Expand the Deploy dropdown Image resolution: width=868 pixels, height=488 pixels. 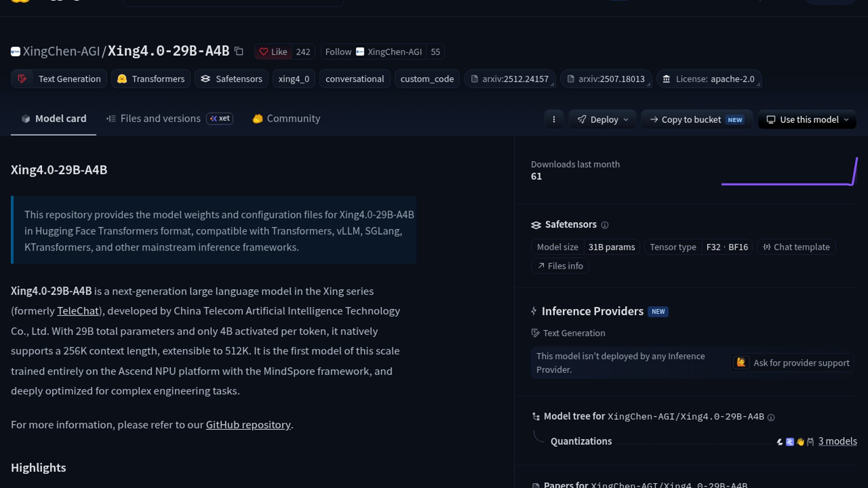tap(603, 119)
